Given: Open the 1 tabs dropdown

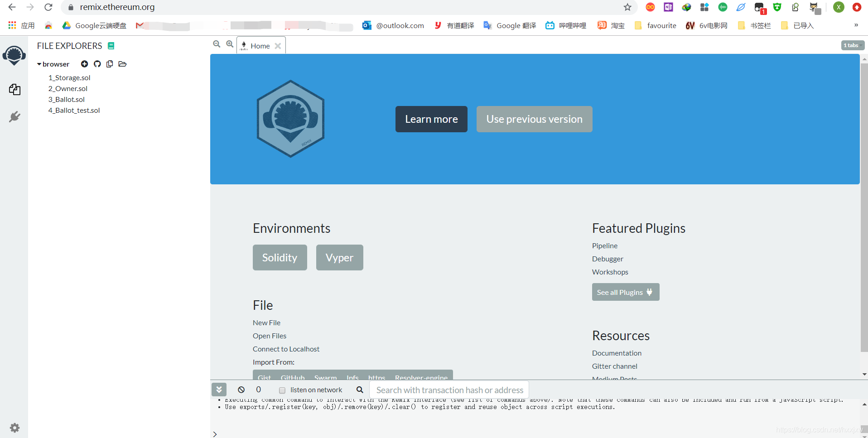Looking at the screenshot, I should coord(853,45).
